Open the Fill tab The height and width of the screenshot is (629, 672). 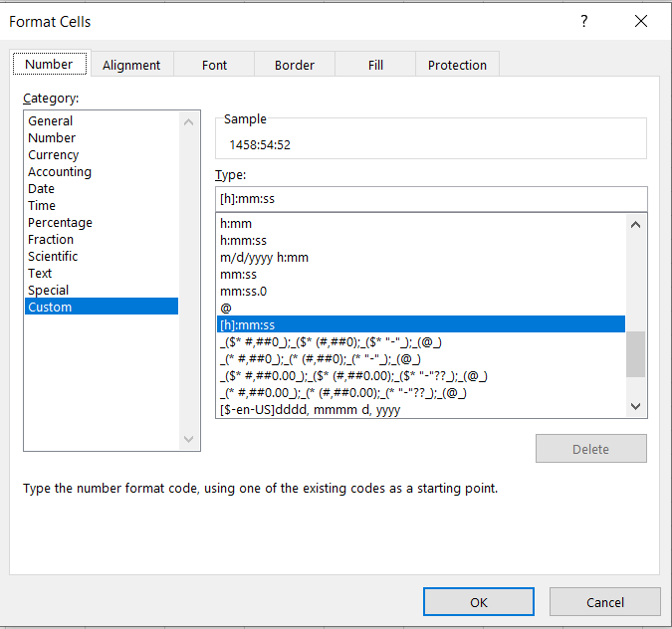tap(375, 65)
